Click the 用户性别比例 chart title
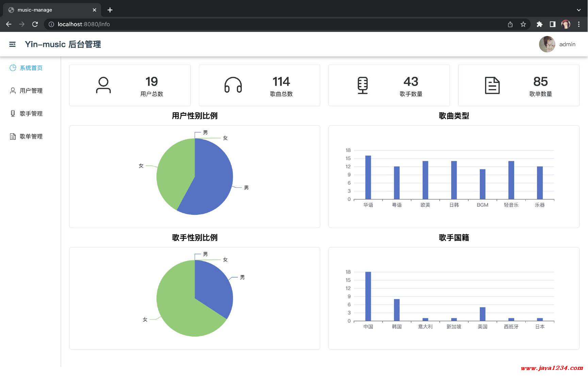Image resolution: width=588 pixels, height=376 pixels. coord(195,116)
